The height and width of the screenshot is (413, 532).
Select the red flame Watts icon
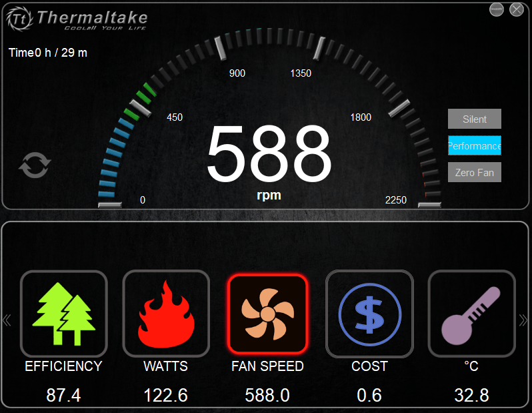click(166, 314)
